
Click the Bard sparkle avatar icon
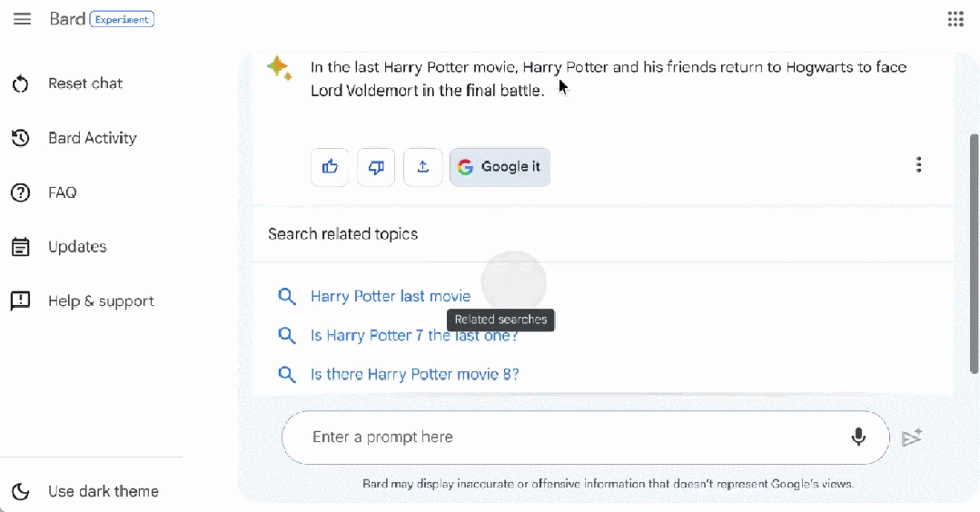pyautogui.click(x=279, y=68)
